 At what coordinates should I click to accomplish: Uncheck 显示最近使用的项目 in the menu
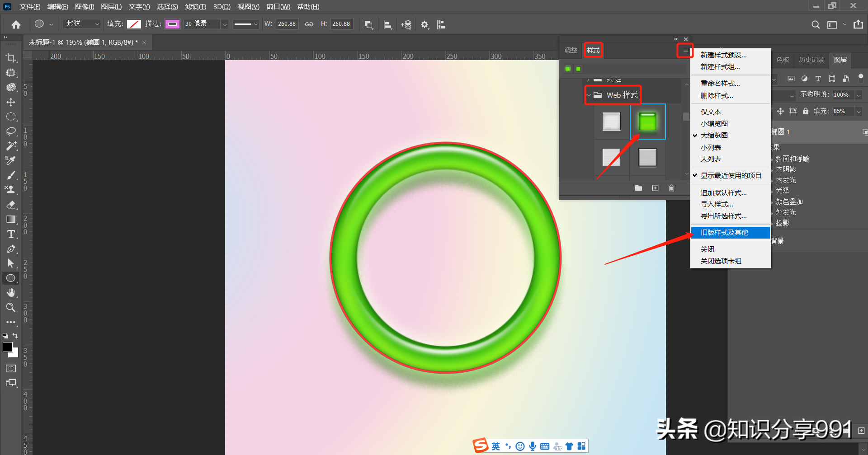731,175
